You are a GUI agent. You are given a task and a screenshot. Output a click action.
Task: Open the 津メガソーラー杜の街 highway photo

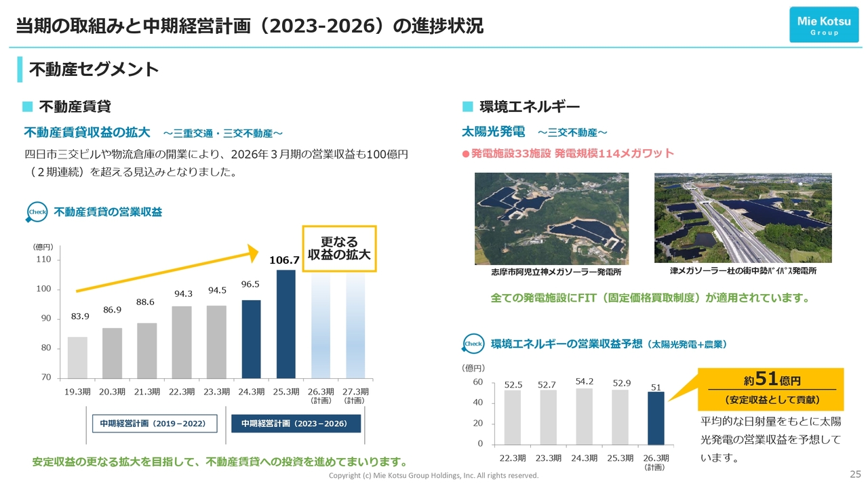click(x=743, y=218)
